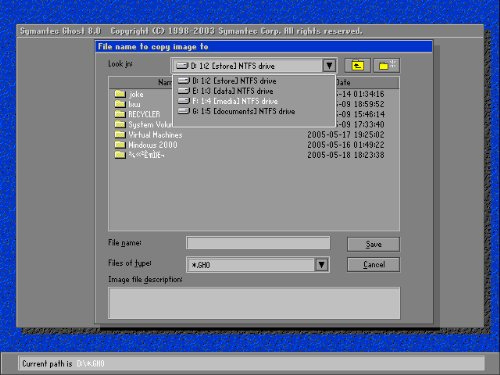The width and height of the screenshot is (500, 375).
Task: Collapse the Look in drive dropdown arrow
Action: coord(329,65)
